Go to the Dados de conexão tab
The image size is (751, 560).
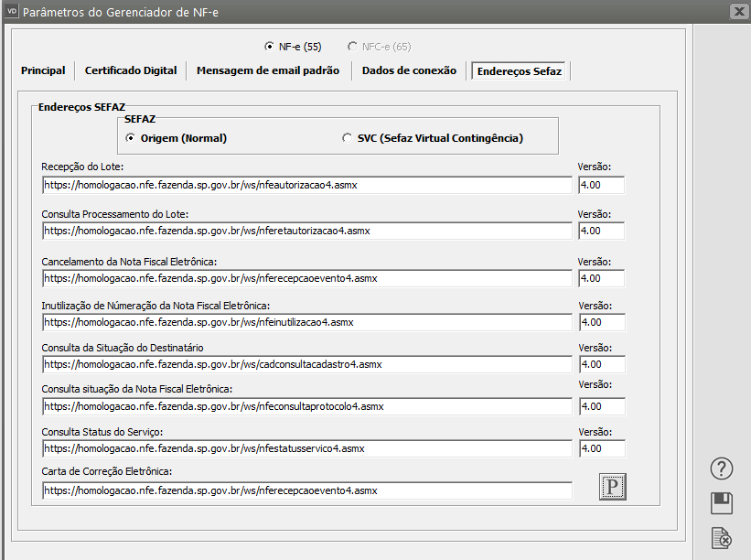(x=409, y=70)
